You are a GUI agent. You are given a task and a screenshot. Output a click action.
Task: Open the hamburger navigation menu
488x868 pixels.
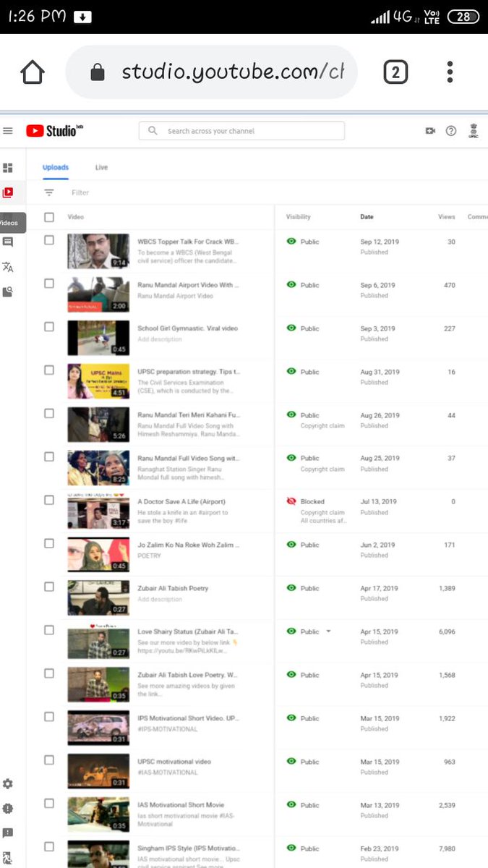point(8,131)
